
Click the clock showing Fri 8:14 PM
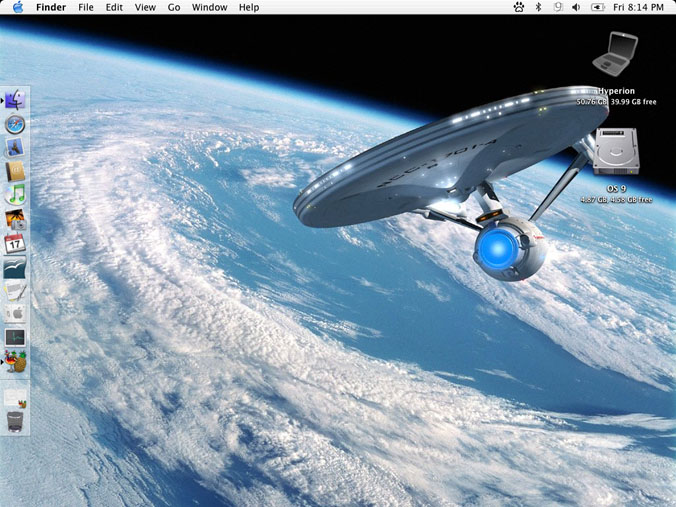[638, 7]
